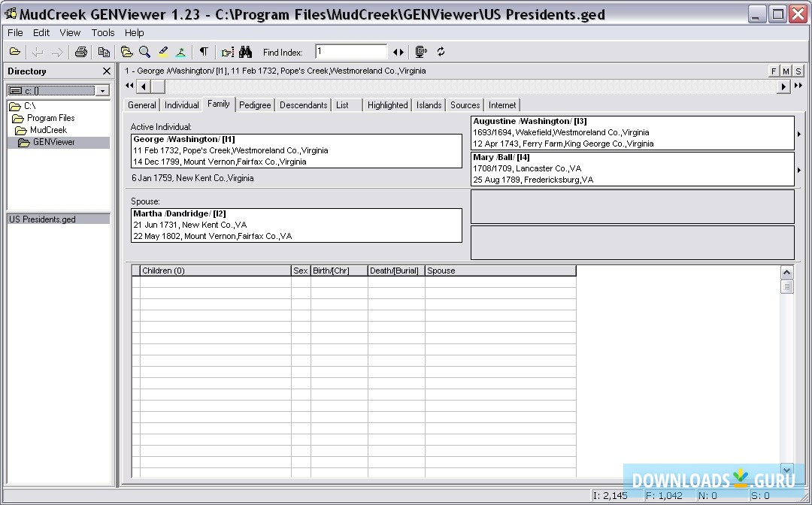Click the Birth/[Chr] column header
This screenshot has width=812, height=505.
339,271
